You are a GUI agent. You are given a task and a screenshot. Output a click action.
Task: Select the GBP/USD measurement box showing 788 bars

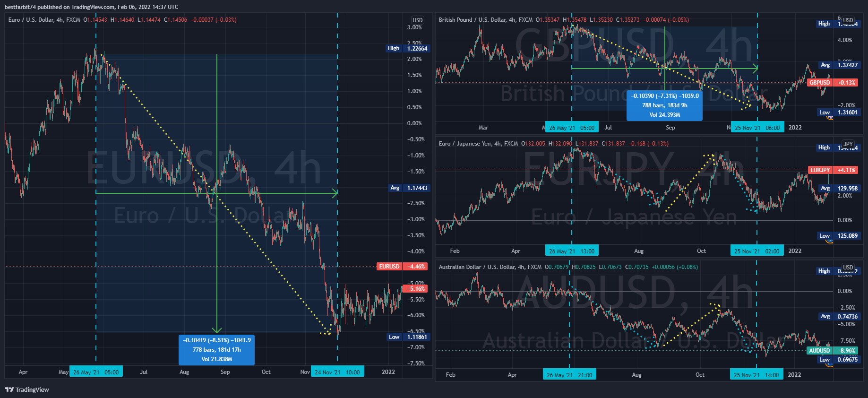[x=664, y=105]
